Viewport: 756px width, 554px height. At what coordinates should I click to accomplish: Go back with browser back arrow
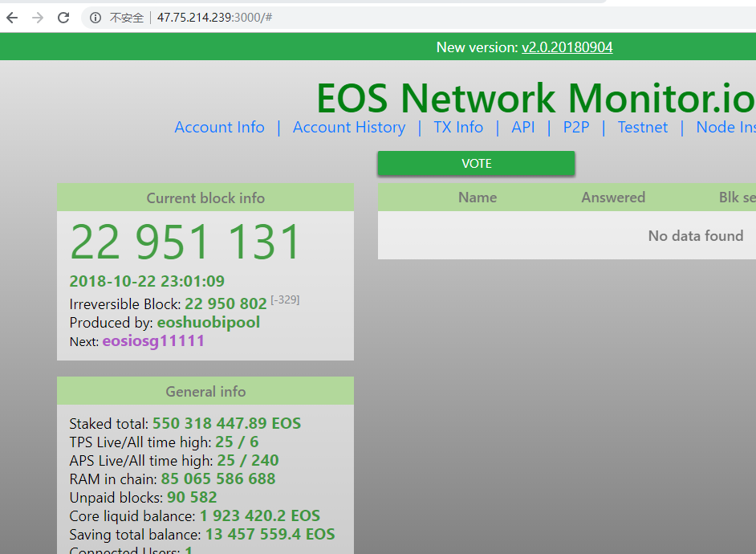[12, 18]
